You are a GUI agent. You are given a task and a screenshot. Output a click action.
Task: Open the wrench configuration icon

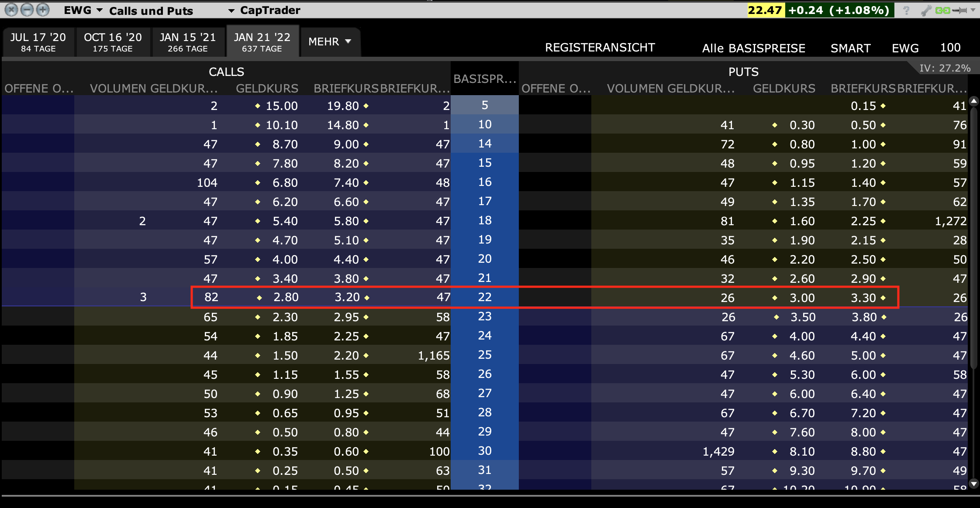(x=925, y=10)
